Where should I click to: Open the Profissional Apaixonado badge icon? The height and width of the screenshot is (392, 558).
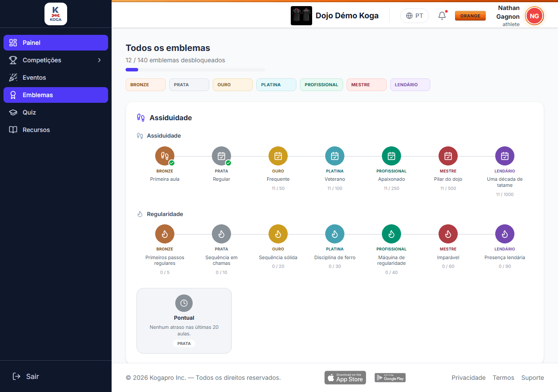click(x=391, y=156)
